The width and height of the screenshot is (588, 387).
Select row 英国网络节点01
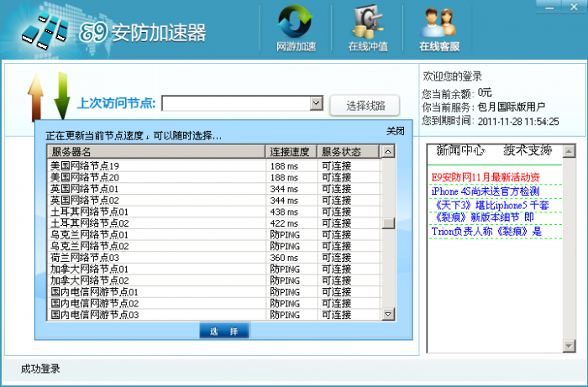tap(213, 188)
